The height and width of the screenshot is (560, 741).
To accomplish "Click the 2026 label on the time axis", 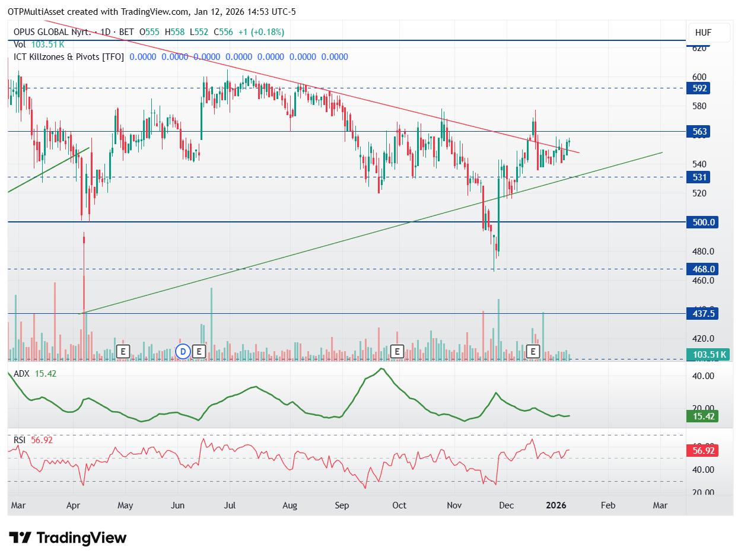I will [x=556, y=505].
